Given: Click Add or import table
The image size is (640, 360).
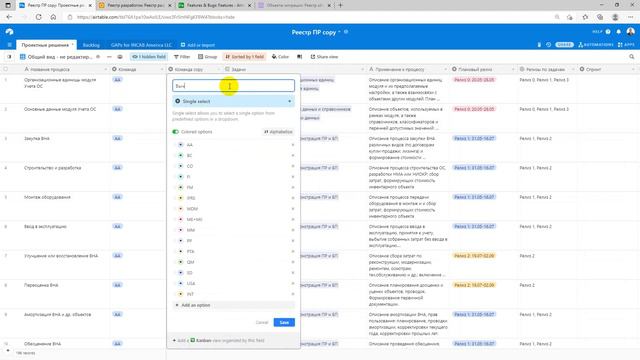Looking at the screenshot, I should 198,45.
